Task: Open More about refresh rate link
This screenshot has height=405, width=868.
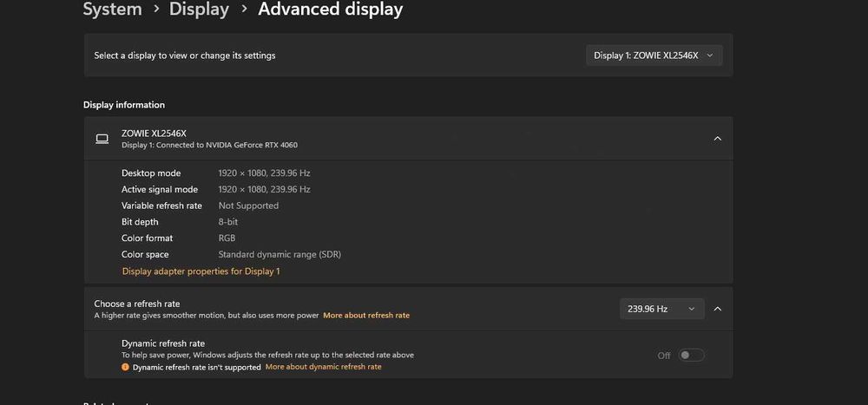Action: (366, 316)
